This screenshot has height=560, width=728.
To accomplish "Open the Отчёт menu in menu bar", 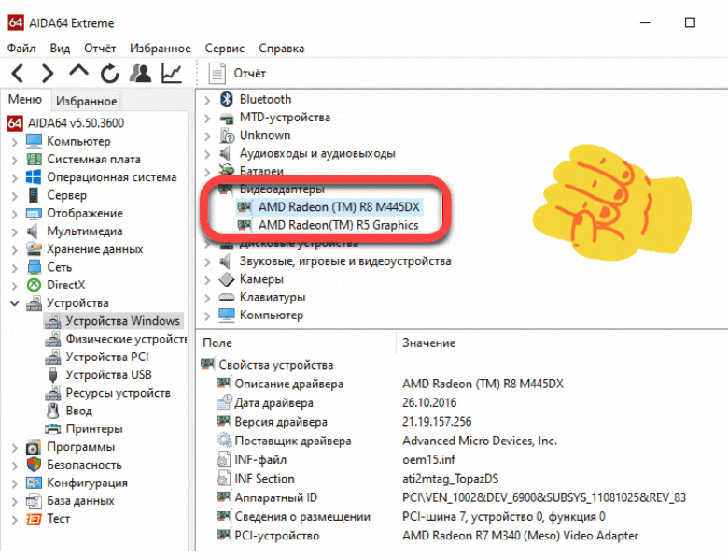I will point(100,49).
